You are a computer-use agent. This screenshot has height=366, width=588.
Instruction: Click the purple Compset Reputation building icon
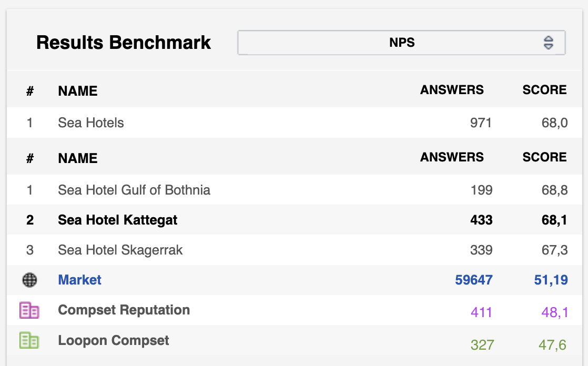coord(29,310)
